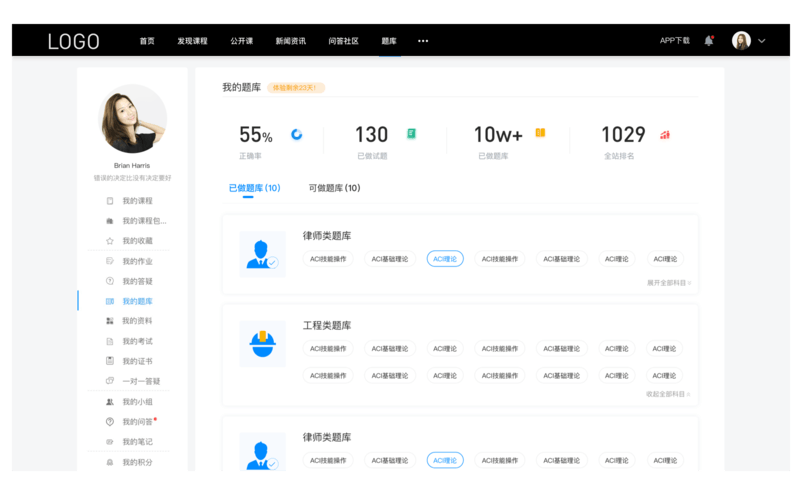This screenshot has width=800, height=495.
Task: Go to 首页 in the top navigation
Action: [x=147, y=41]
